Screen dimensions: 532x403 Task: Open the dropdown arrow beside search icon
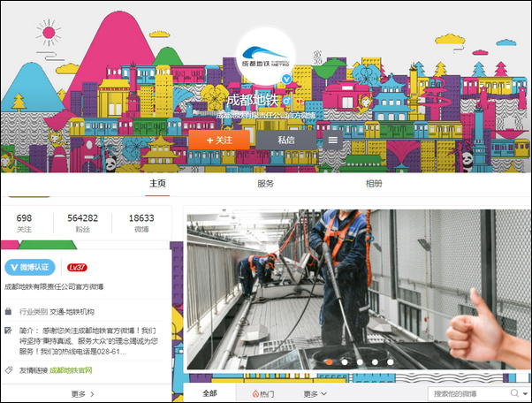coord(526,394)
